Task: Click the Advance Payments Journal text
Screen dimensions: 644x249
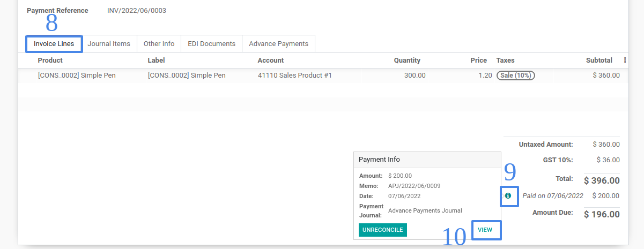Action: tap(425, 210)
